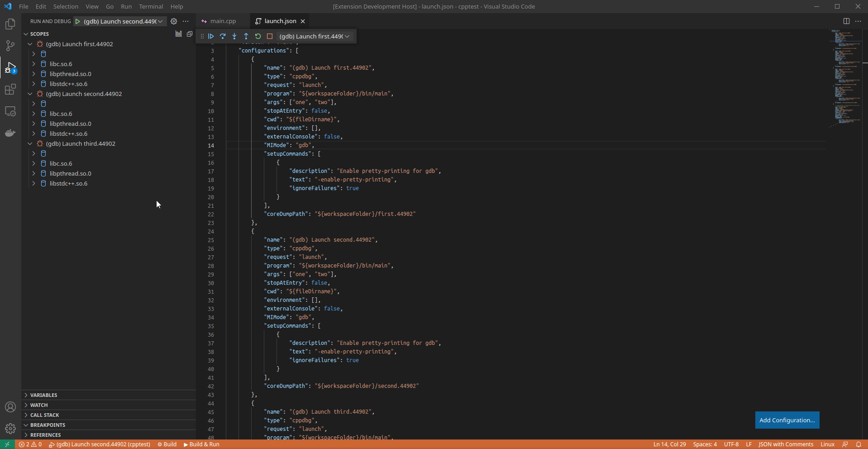Open the Run menu
Image resolution: width=868 pixels, height=449 pixels.
(126, 6)
